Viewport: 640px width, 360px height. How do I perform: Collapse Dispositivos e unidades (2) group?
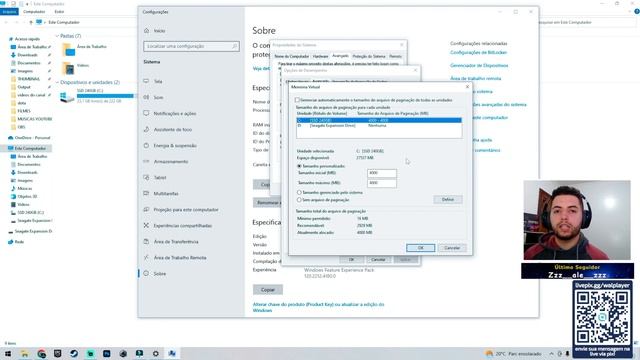click(x=57, y=82)
